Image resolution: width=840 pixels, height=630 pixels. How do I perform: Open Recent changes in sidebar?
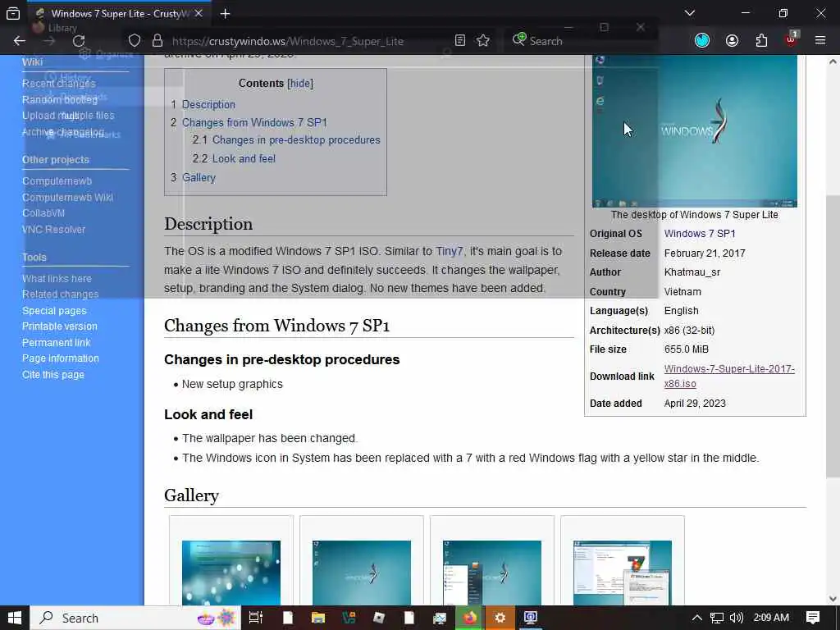58,83
